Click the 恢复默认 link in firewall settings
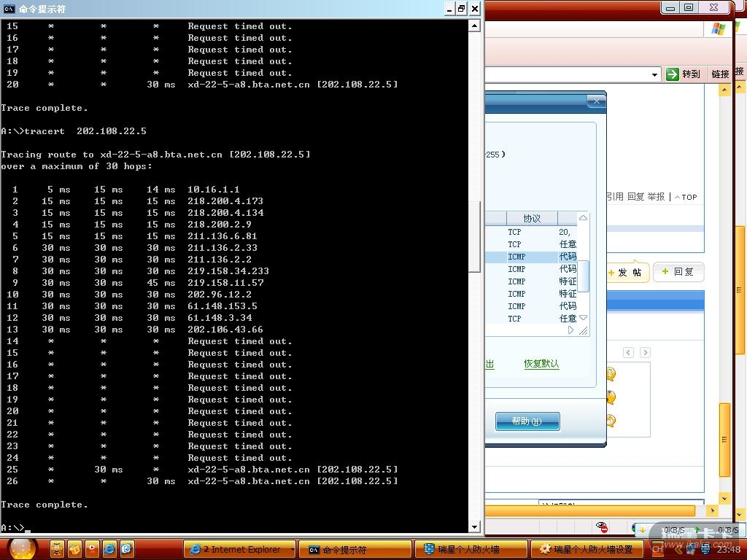The width and height of the screenshot is (747, 560). [x=541, y=364]
